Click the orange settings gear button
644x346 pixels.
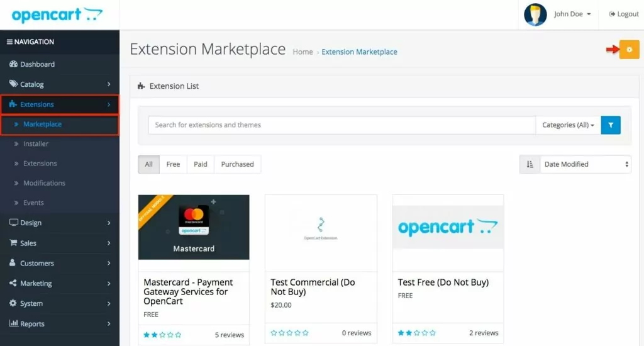[629, 50]
